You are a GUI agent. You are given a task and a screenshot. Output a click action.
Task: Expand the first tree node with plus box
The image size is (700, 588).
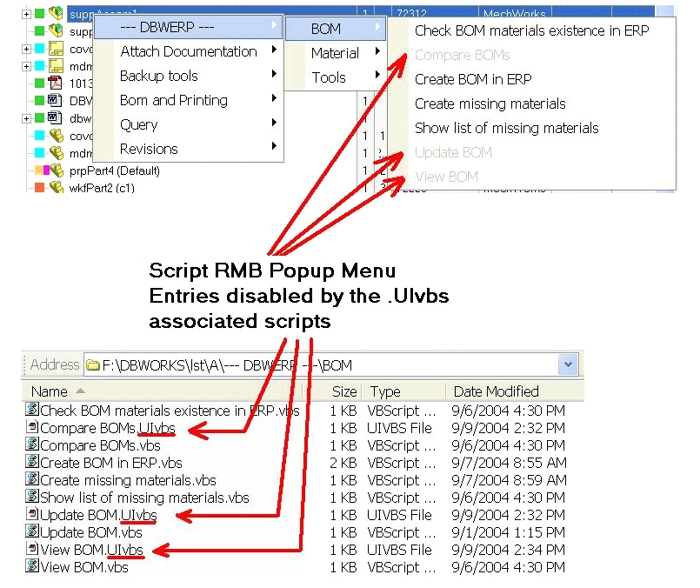[26, 14]
